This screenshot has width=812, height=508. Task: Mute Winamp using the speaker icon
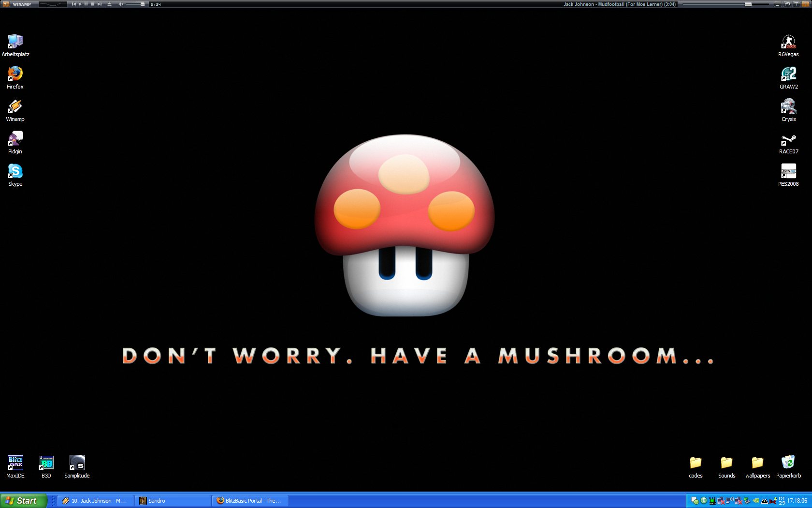pyautogui.click(x=120, y=4)
